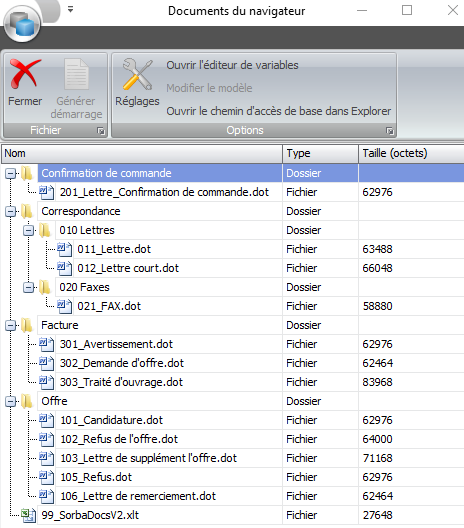Select the Facture folder name
Image resolution: width=464 pixels, height=528 pixels.
click(x=60, y=325)
